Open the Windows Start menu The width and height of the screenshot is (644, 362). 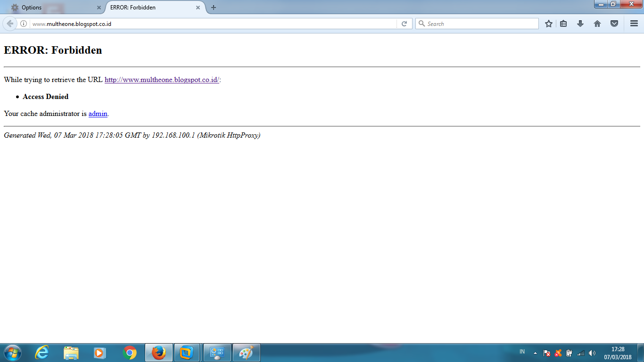pos(12,353)
